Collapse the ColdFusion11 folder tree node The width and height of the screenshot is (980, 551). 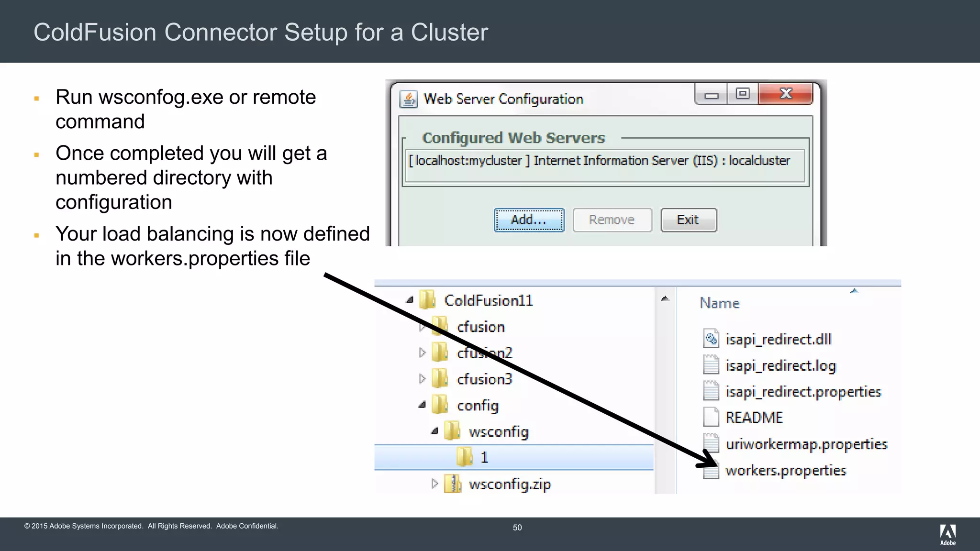click(409, 300)
